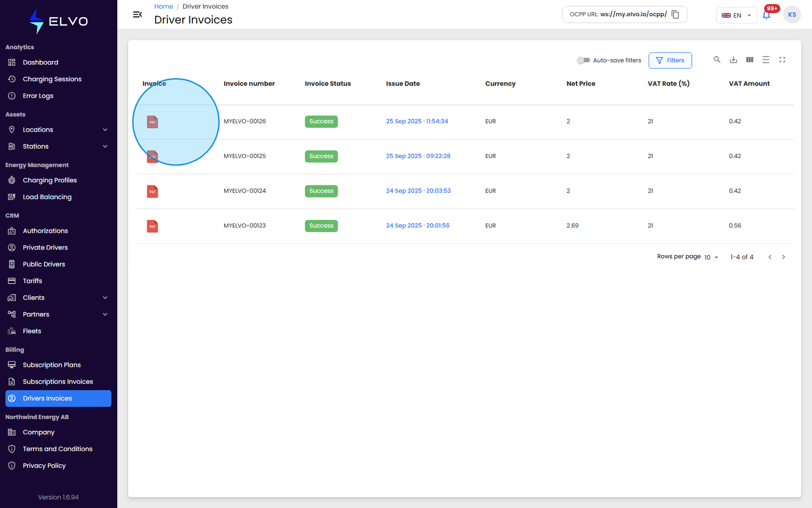
Task: Sort by Currency column header
Action: tap(500, 84)
